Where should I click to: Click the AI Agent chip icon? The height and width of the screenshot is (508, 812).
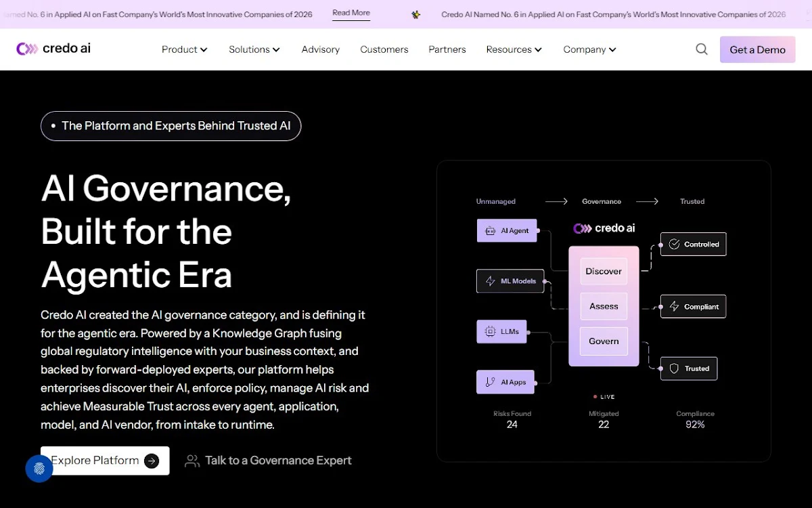coord(490,231)
